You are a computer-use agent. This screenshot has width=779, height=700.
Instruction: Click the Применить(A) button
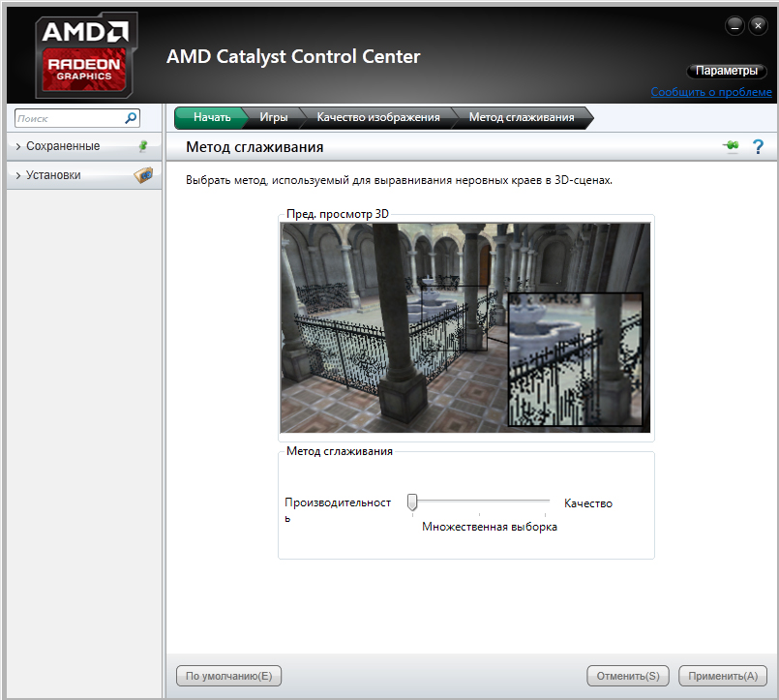723,676
